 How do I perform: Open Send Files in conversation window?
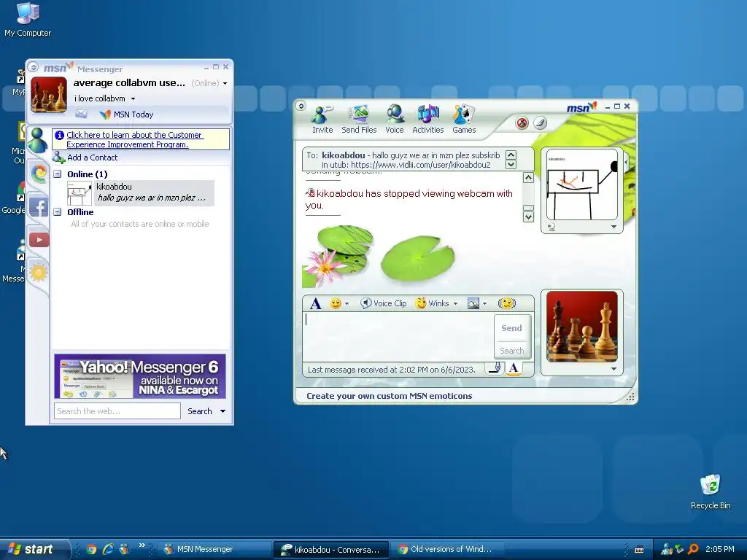tap(359, 120)
